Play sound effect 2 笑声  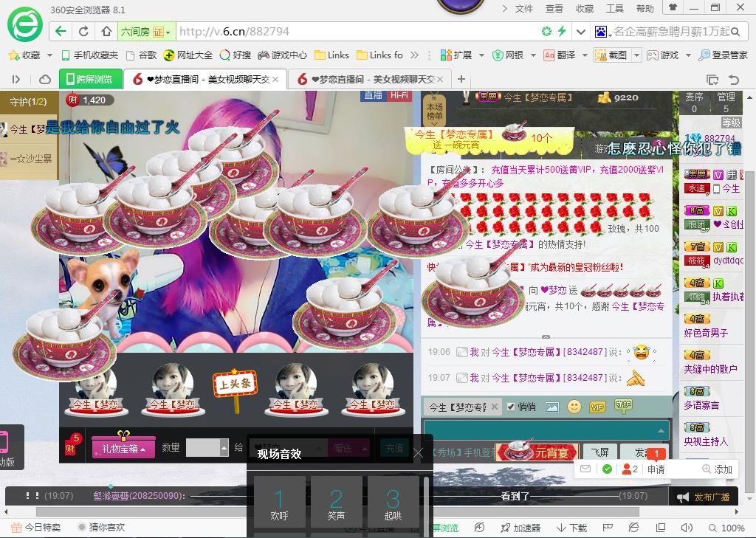(x=336, y=502)
